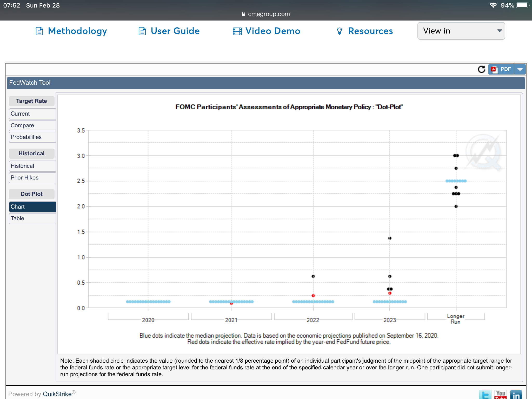Expand the PDF export dropdown arrow

coord(520,69)
